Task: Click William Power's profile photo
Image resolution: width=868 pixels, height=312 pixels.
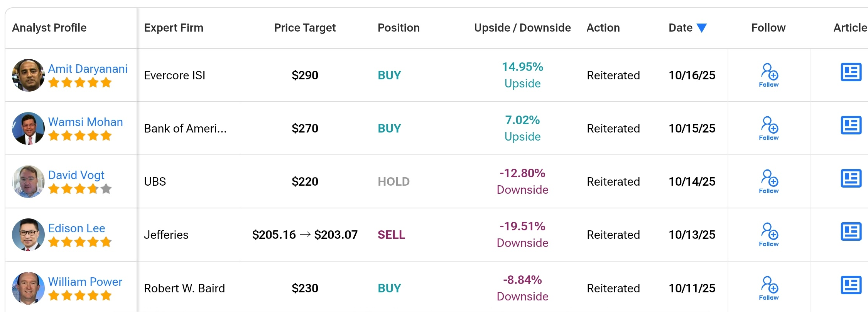Action: (x=28, y=288)
